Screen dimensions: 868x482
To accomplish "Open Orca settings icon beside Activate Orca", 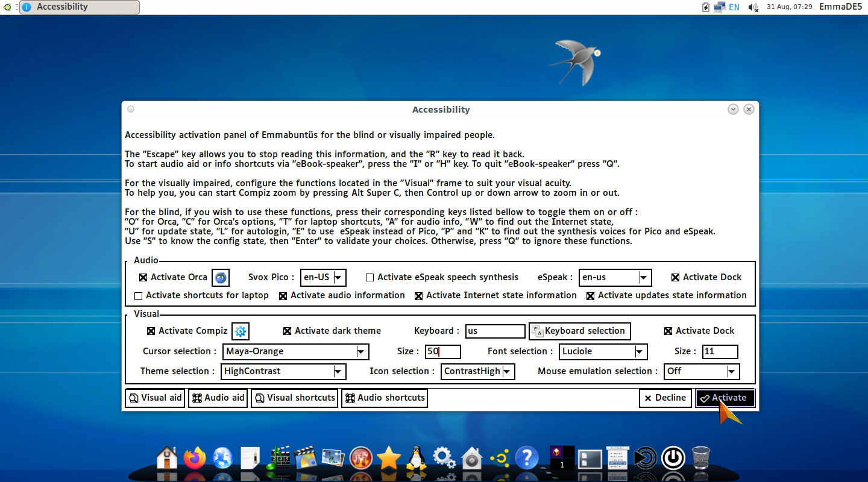I will (221, 278).
